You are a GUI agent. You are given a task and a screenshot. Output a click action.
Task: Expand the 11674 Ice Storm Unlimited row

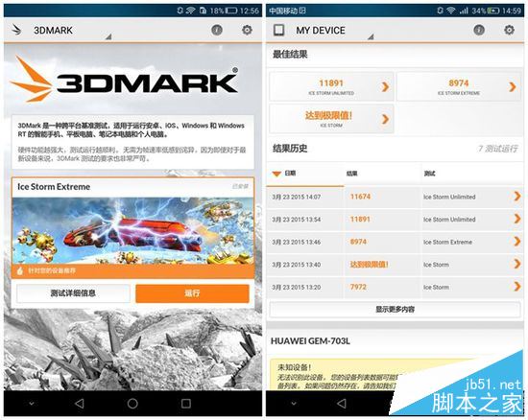[x=395, y=197]
